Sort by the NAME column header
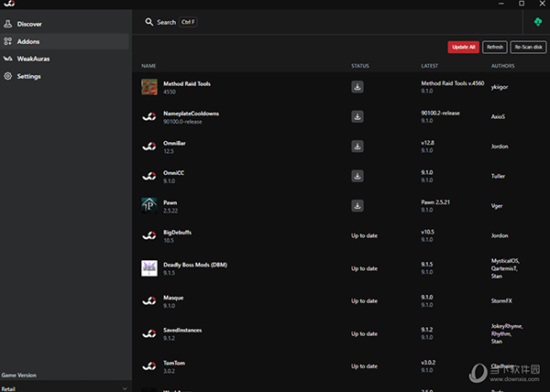Screen dimensions: 550x392 coord(148,66)
